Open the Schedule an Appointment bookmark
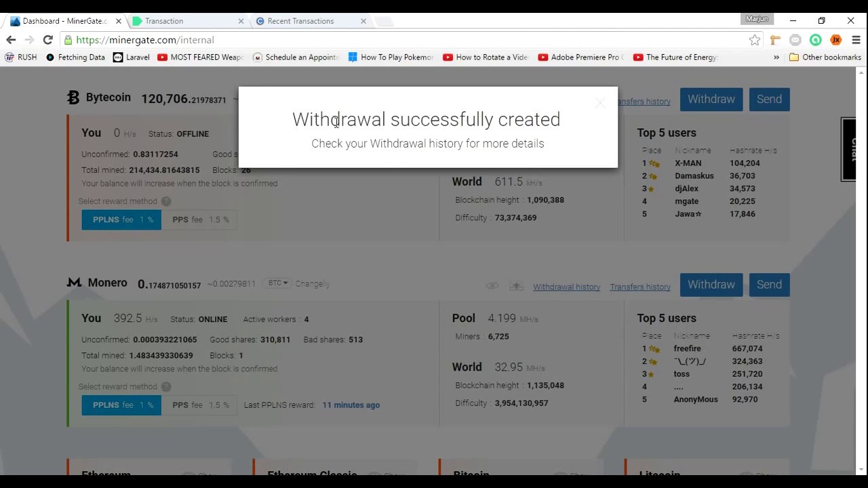The width and height of the screenshot is (868, 488). coord(295,58)
